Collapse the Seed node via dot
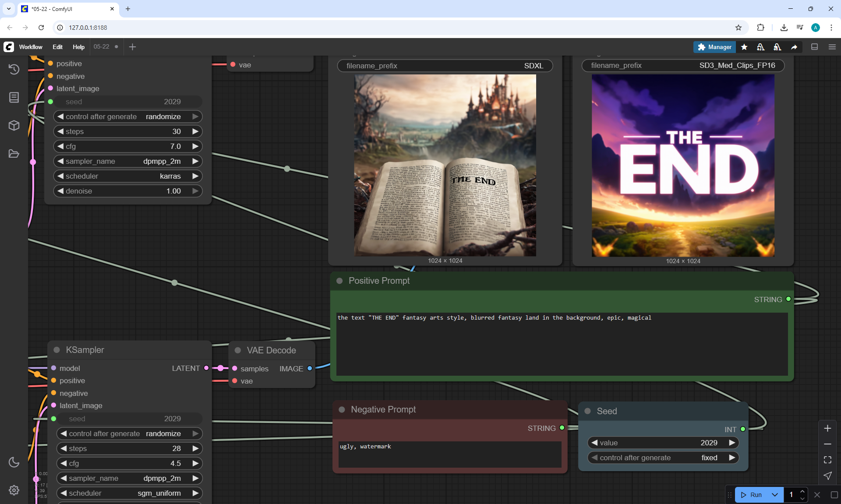Screen dimensions: 841x504 (588, 411)
